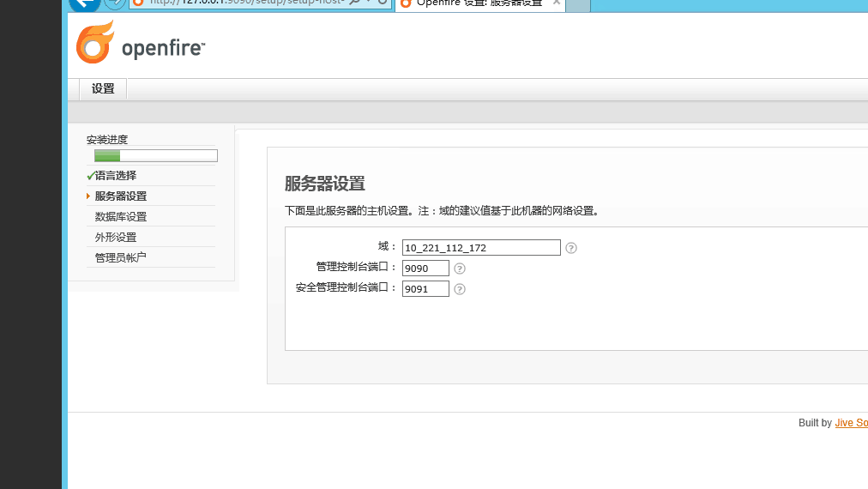Image resolution: width=868 pixels, height=489 pixels.
Task: Select 外形设置 step in the sidebar
Action: (x=116, y=238)
